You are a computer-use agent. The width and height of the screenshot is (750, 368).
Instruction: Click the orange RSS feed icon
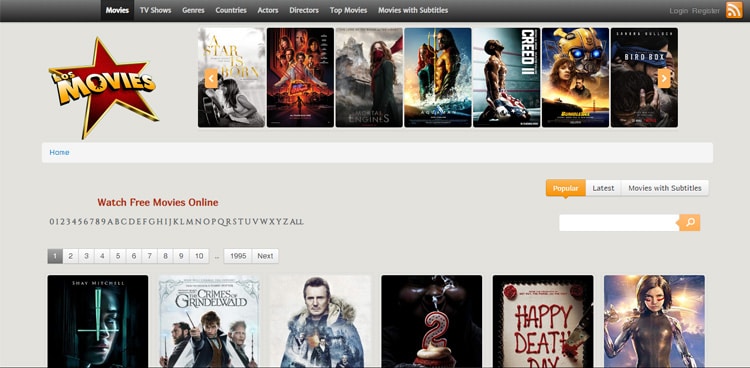[734, 10]
